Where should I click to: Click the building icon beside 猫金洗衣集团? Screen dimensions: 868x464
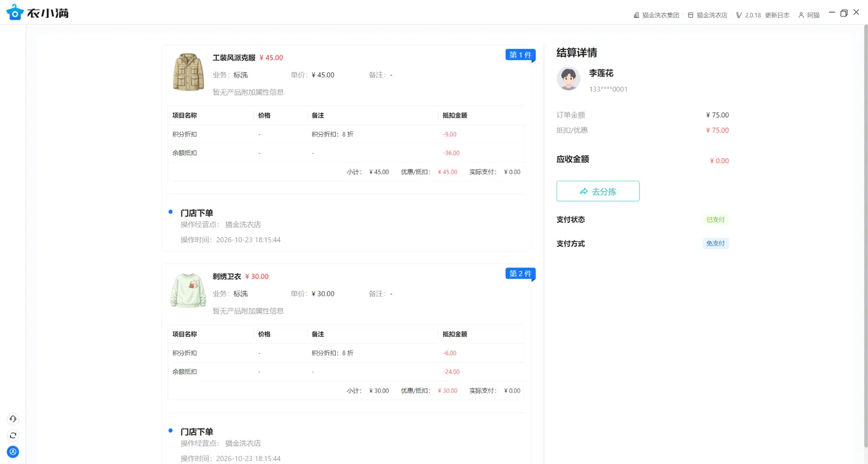(x=636, y=15)
